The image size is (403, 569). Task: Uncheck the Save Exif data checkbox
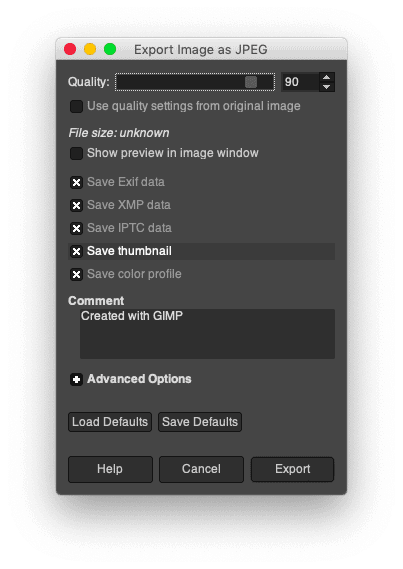tap(76, 182)
